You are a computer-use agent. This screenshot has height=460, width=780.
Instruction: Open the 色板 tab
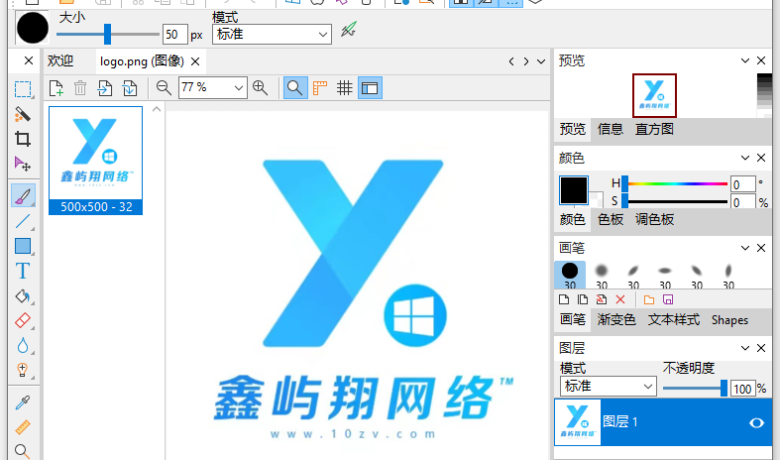point(610,219)
